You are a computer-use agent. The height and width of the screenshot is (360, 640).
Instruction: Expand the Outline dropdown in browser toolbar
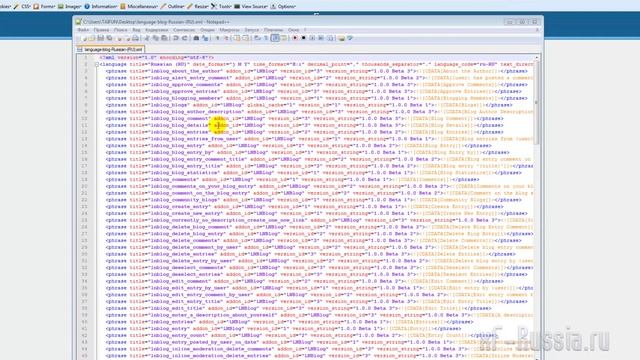pyautogui.click(x=173, y=6)
